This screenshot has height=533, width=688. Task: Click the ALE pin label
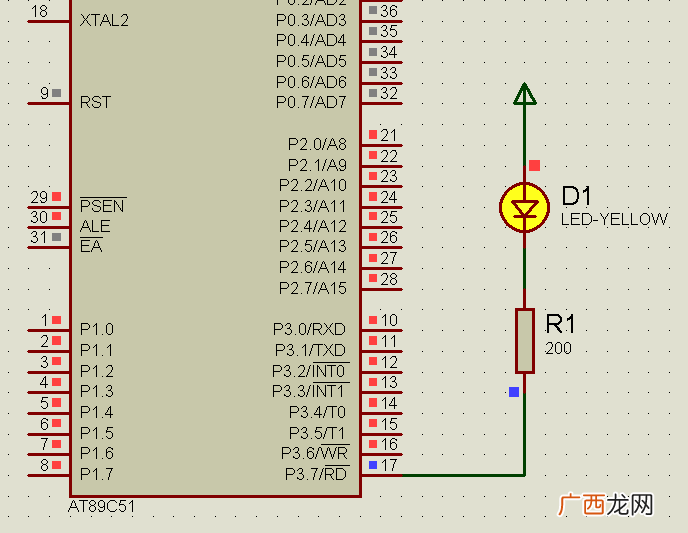[x=95, y=226]
